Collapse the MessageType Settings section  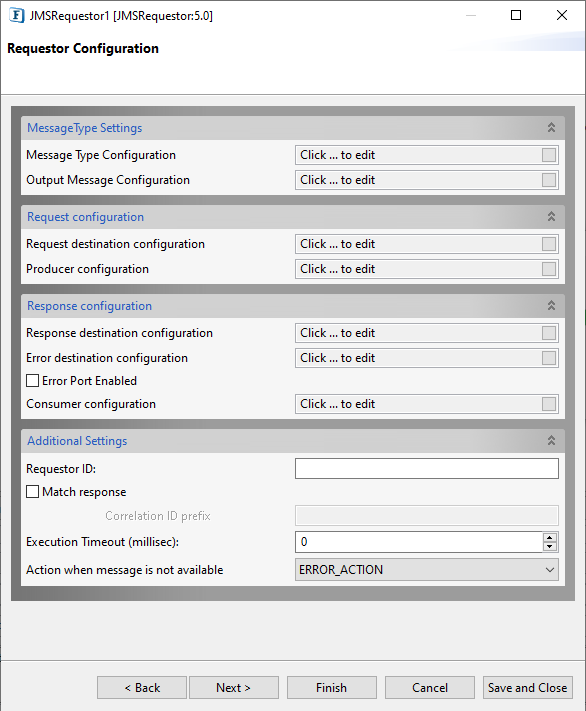click(x=551, y=127)
